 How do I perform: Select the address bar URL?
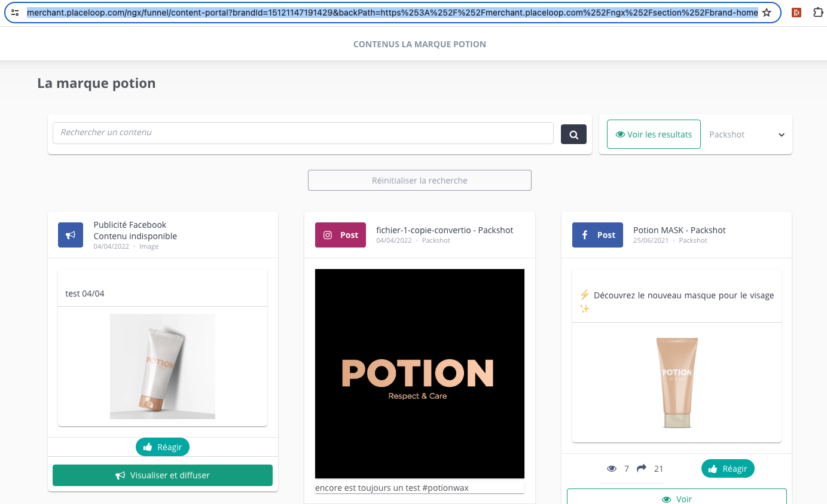(x=392, y=13)
